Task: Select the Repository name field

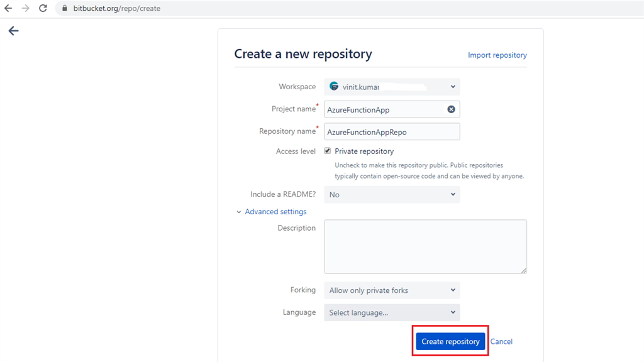Action: pyautogui.click(x=390, y=131)
